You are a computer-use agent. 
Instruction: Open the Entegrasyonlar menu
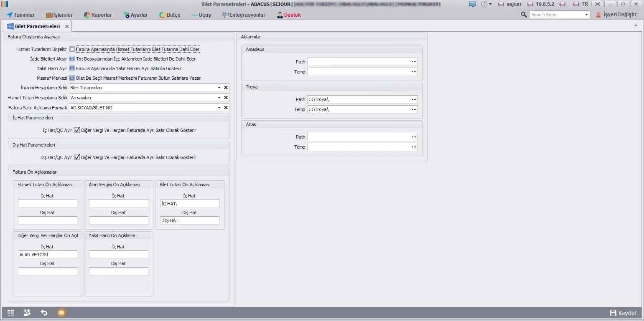244,15
